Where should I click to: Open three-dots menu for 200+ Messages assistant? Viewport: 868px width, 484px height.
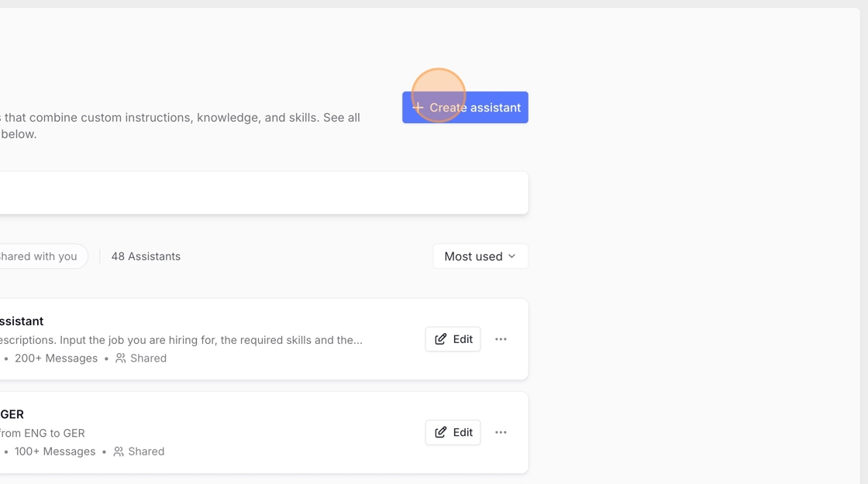coord(501,339)
